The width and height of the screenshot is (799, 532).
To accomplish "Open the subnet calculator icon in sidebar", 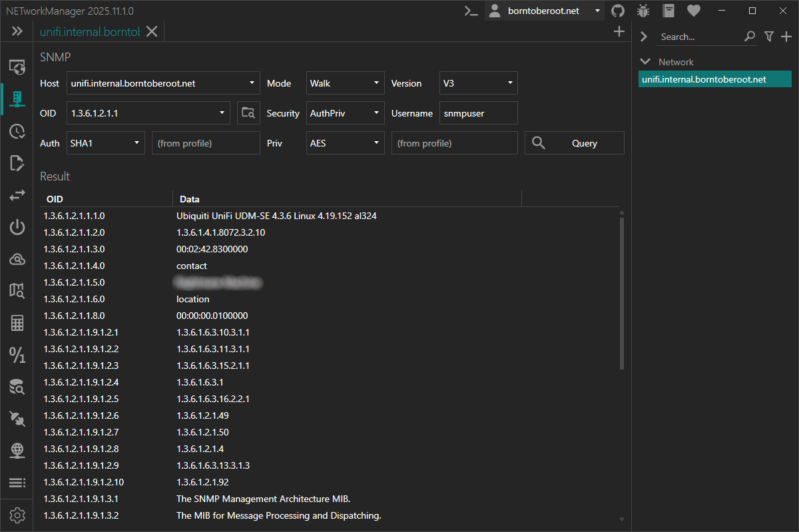I will point(17,324).
